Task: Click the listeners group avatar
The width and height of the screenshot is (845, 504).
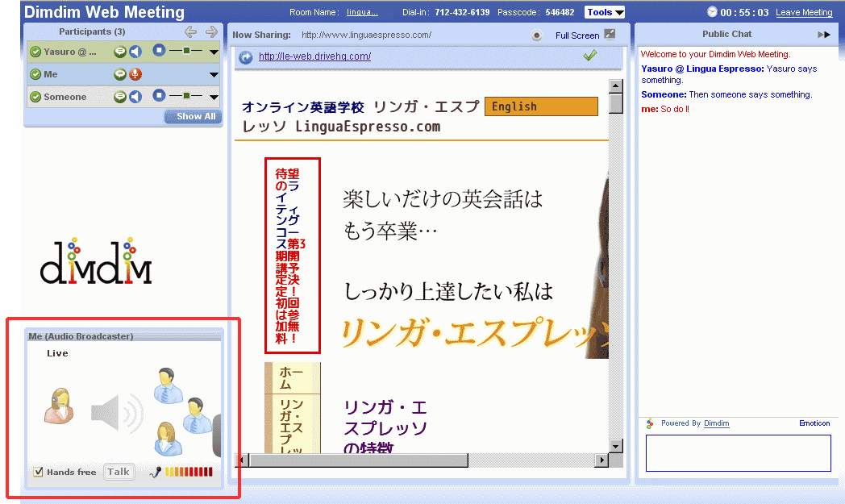Action: pyautogui.click(x=183, y=412)
